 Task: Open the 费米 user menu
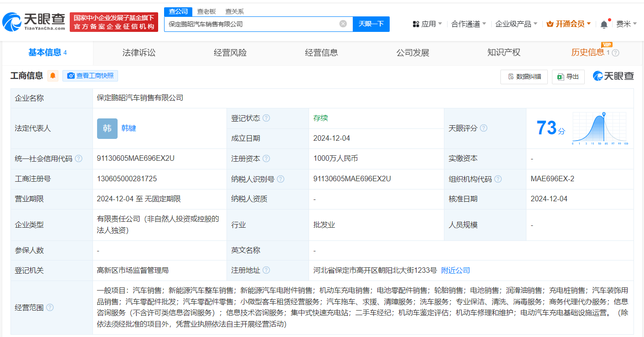(x=627, y=24)
